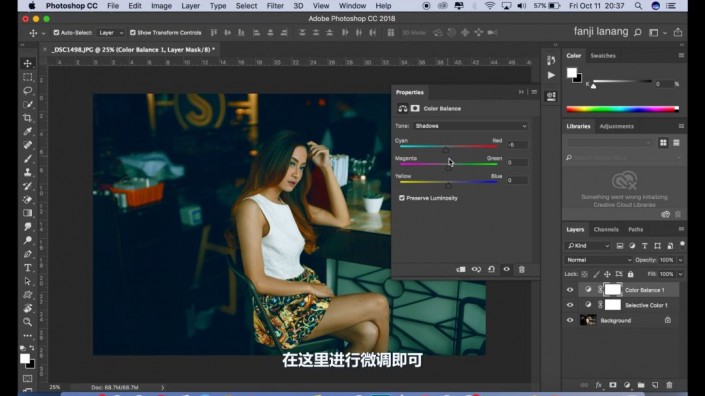Screen dimensions: 705x396
Task: Click the Yellow-Blue slider handle
Action: (x=448, y=185)
